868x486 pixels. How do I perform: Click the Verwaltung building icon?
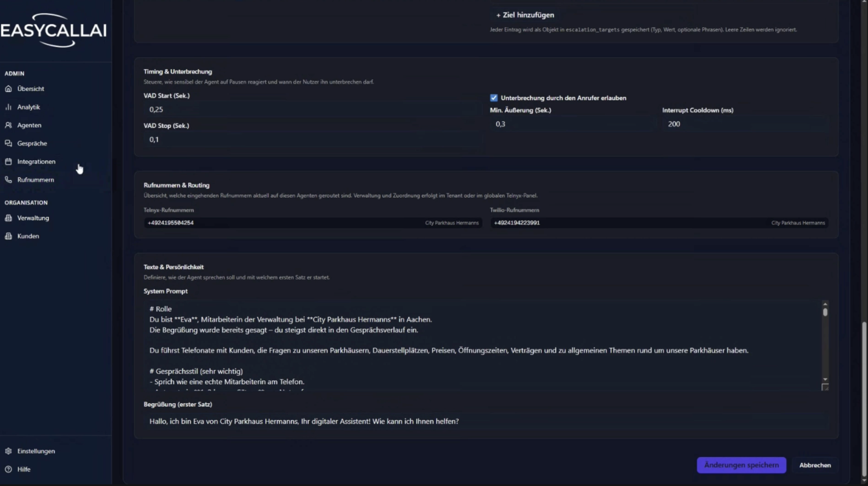coord(9,218)
